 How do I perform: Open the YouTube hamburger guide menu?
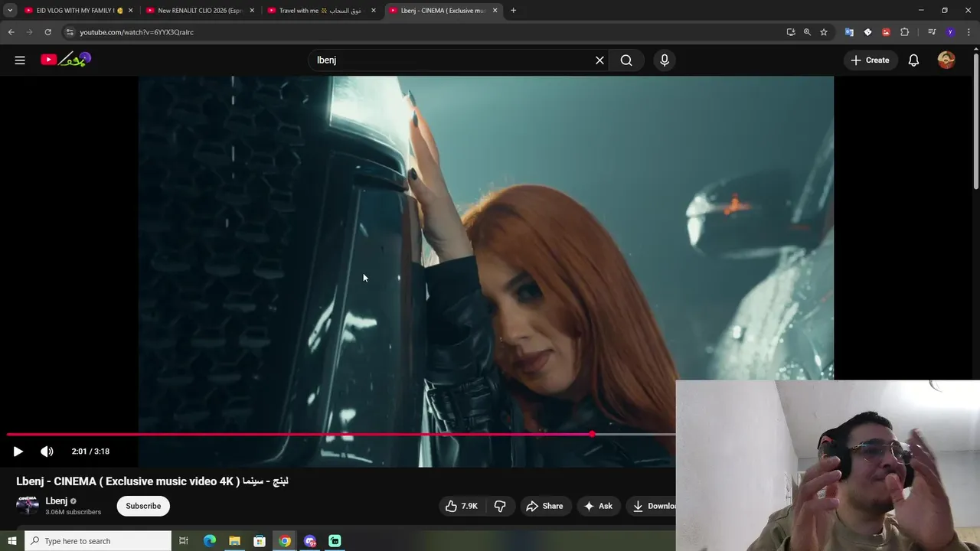point(20,60)
